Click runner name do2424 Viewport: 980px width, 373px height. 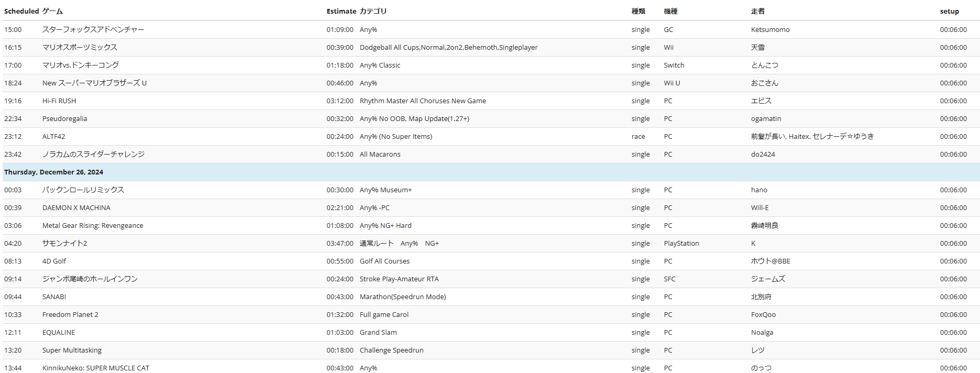coord(763,155)
